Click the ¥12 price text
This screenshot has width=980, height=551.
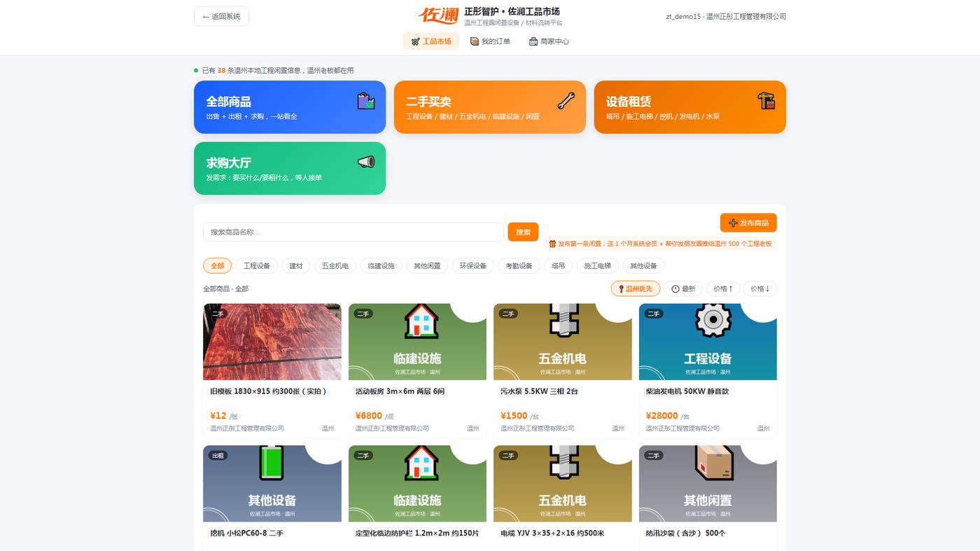[218, 415]
